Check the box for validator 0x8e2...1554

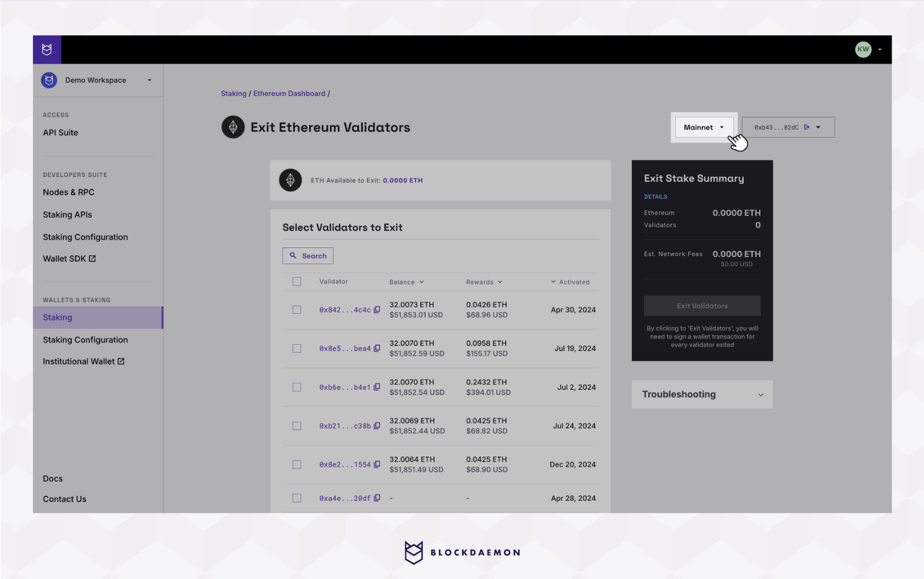click(297, 464)
